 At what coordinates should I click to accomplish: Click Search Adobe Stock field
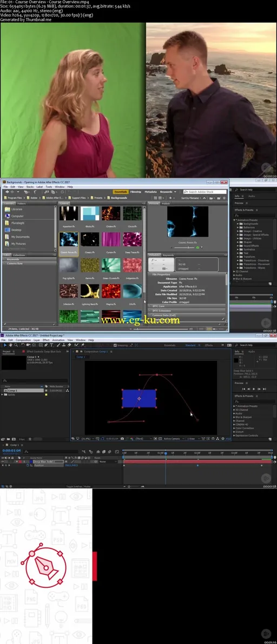[x=206, y=192]
